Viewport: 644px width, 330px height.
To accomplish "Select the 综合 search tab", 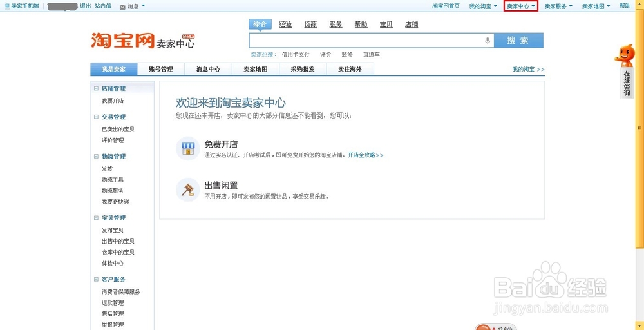I will pyautogui.click(x=260, y=24).
